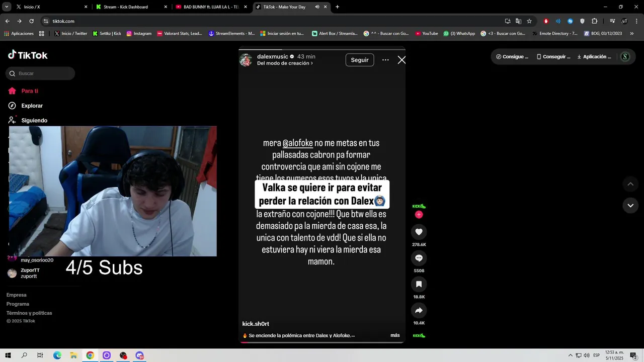Go back in browser
The image size is (644, 362).
[7, 21]
